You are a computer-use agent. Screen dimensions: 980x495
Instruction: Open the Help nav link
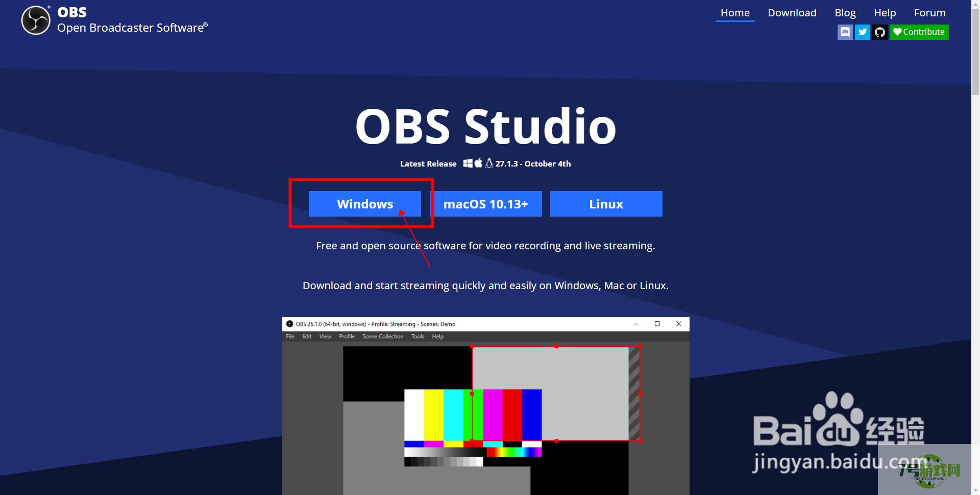pos(885,13)
